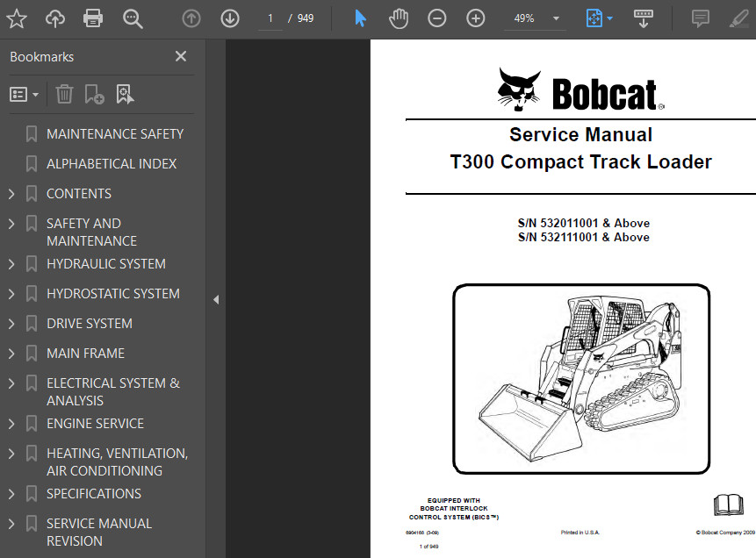Upload file to cloud storage
The height and width of the screenshot is (558, 756).
[55, 18]
